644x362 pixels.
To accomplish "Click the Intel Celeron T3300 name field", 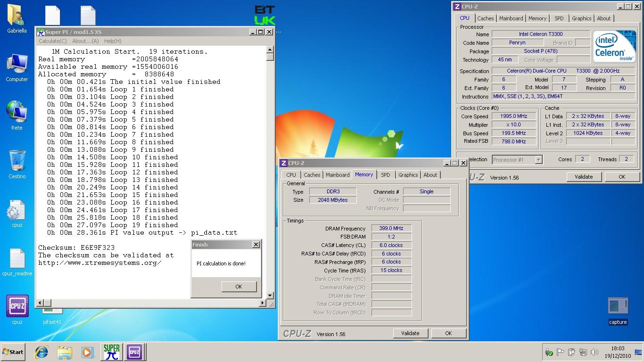I will [x=541, y=34].
